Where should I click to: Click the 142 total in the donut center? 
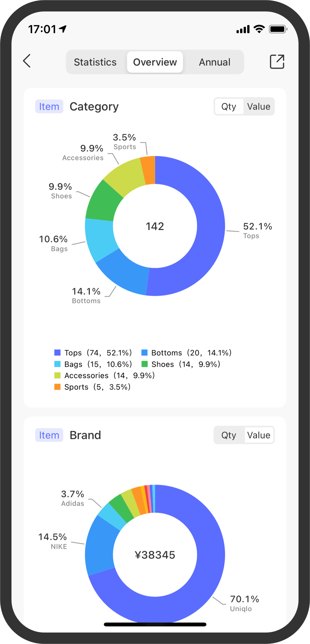pyautogui.click(x=155, y=226)
